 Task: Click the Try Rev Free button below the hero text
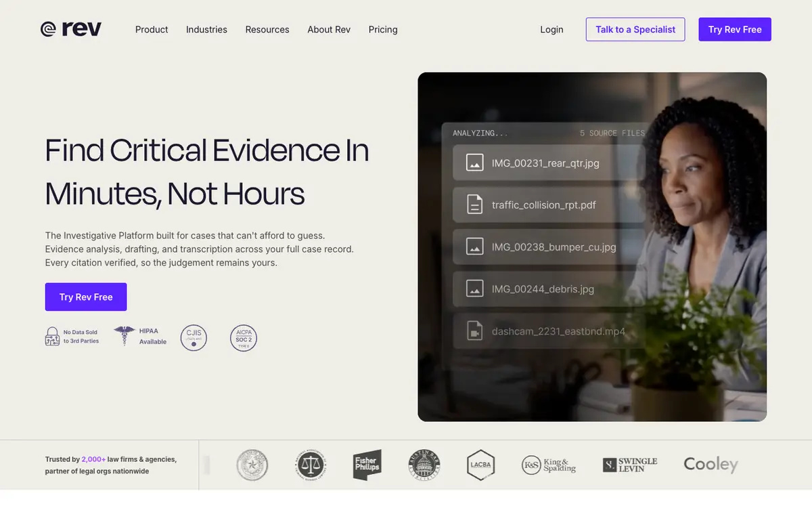pos(86,297)
